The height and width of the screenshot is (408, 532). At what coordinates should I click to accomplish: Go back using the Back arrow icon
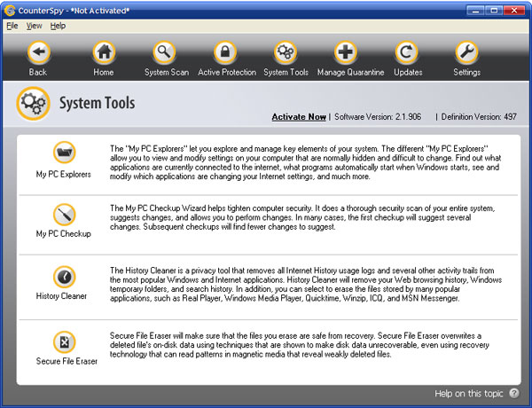point(39,52)
